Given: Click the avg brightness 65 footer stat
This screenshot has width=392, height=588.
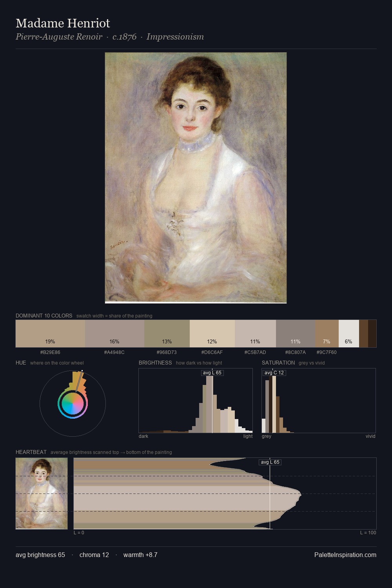Looking at the screenshot, I should coord(40,555).
